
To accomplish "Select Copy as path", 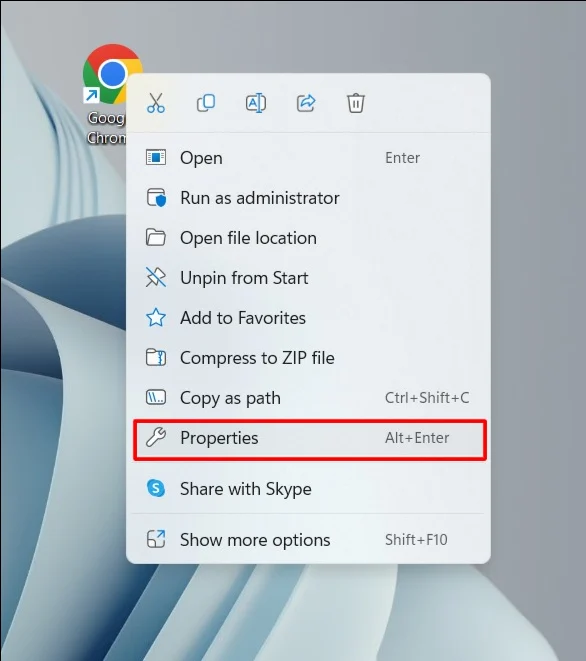I will [x=309, y=398].
